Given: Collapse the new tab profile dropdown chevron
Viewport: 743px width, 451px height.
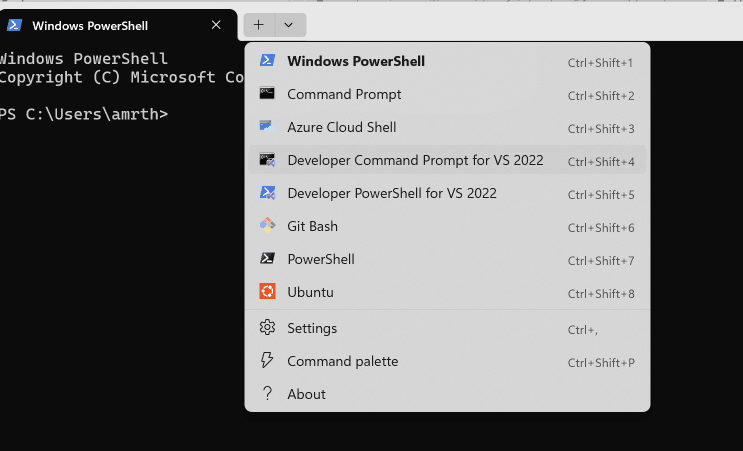Looking at the screenshot, I should pos(289,25).
